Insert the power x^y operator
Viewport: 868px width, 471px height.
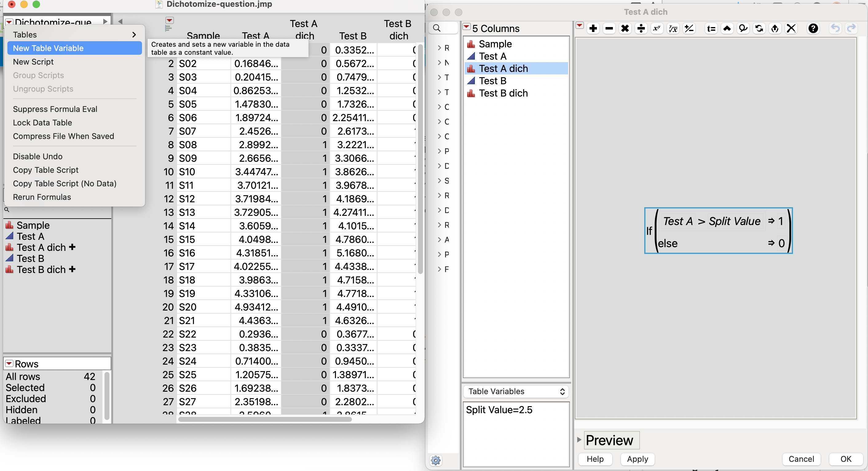[657, 28]
